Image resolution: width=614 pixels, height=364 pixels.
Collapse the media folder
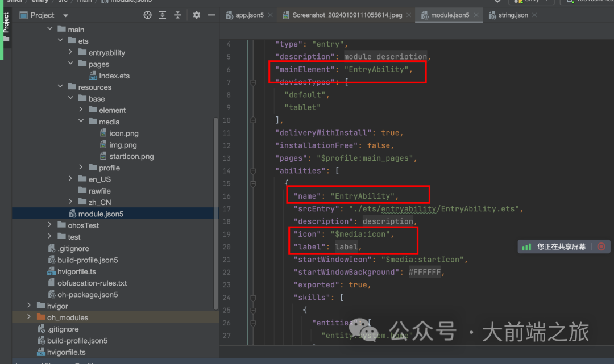pos(81,121)
